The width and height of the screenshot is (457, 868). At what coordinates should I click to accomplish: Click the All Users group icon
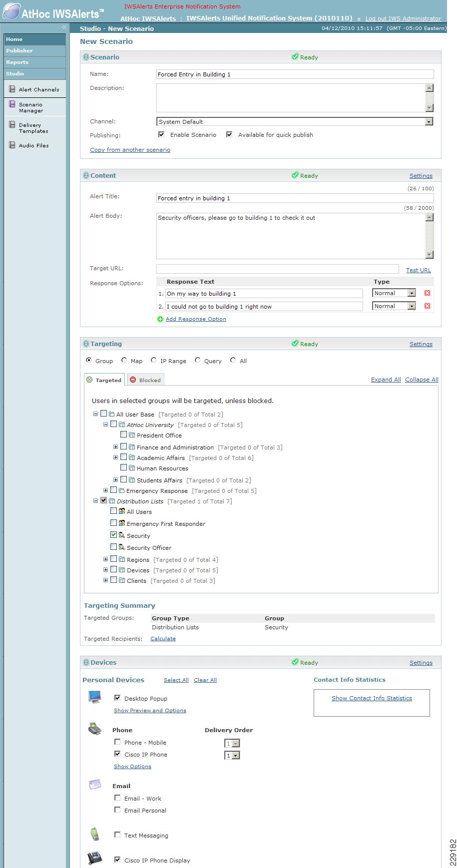point(121,511)
